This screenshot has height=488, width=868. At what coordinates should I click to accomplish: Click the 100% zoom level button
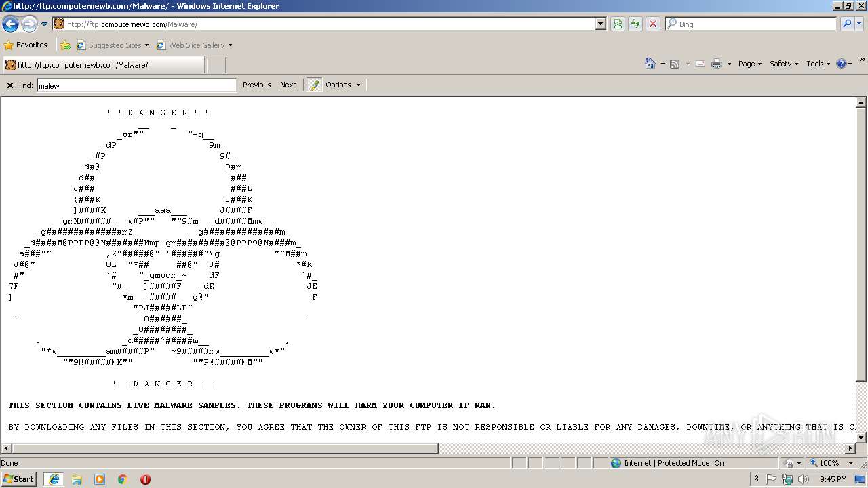[824, 463]
